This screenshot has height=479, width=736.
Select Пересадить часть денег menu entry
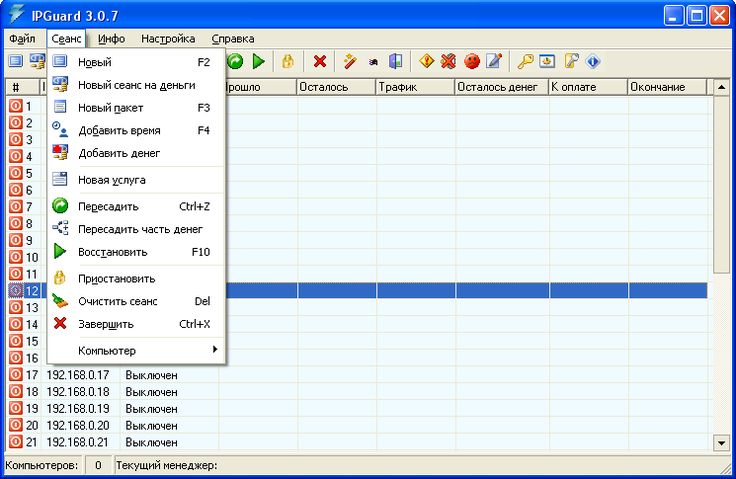click(136, 229)
